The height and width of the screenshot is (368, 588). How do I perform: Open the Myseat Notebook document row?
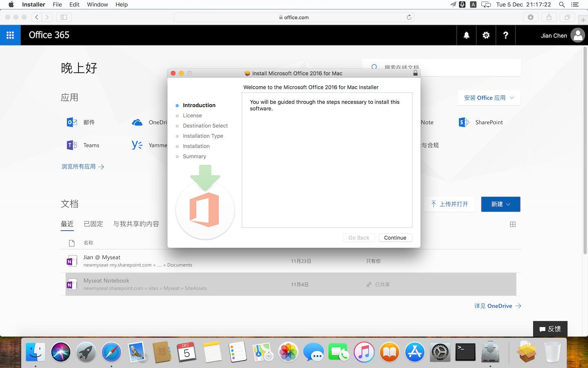click(291, 284)
